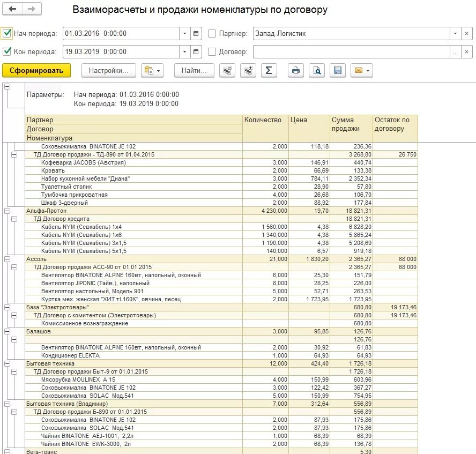The height and width of the screenshot is (454, 476).
Task: Click the 18 821,31 Альфа-Протон sum cell
Action: pyautogui.click(x=351, y=211)
